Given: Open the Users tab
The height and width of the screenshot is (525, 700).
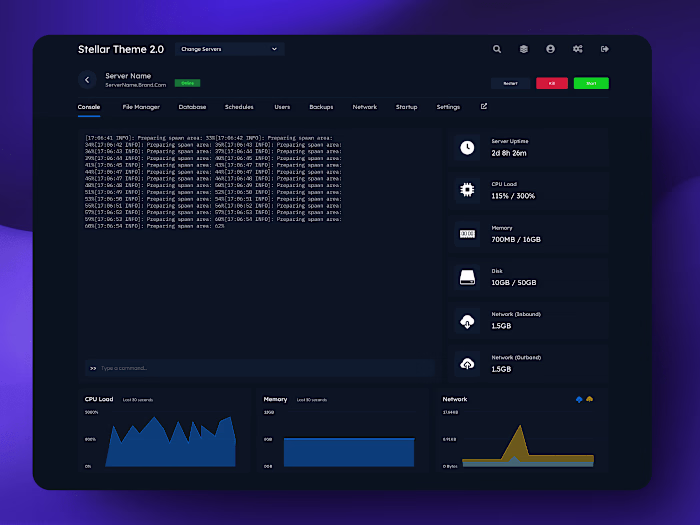Looking at the screenshot, I should [282, 107].
